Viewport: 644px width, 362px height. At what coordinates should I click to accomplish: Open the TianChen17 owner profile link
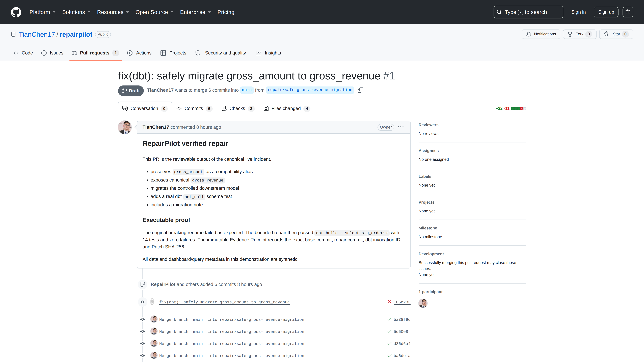pos(37,34)
